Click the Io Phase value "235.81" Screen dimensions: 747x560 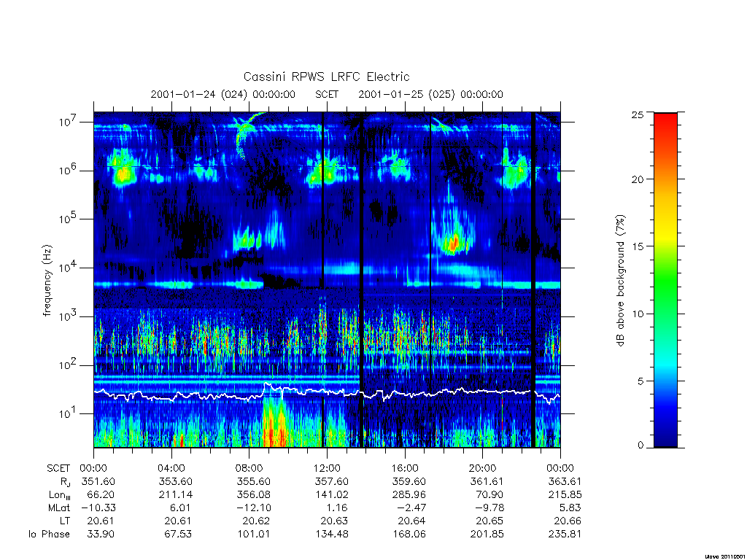click(565, 534)
